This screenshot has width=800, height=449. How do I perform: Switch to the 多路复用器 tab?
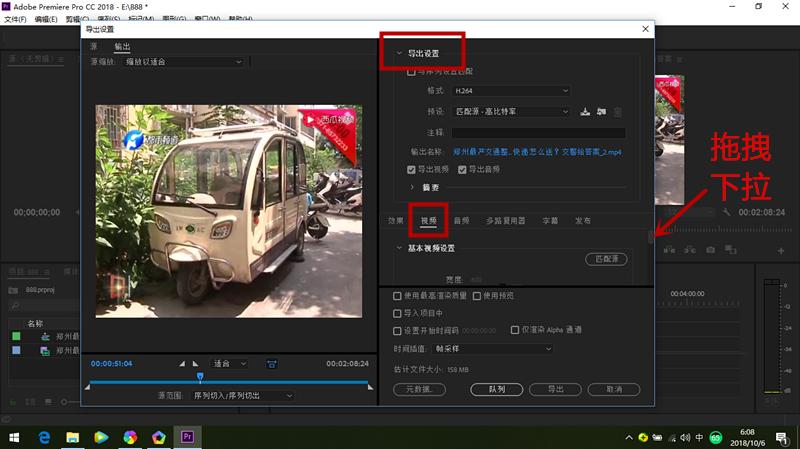point(506,221)
